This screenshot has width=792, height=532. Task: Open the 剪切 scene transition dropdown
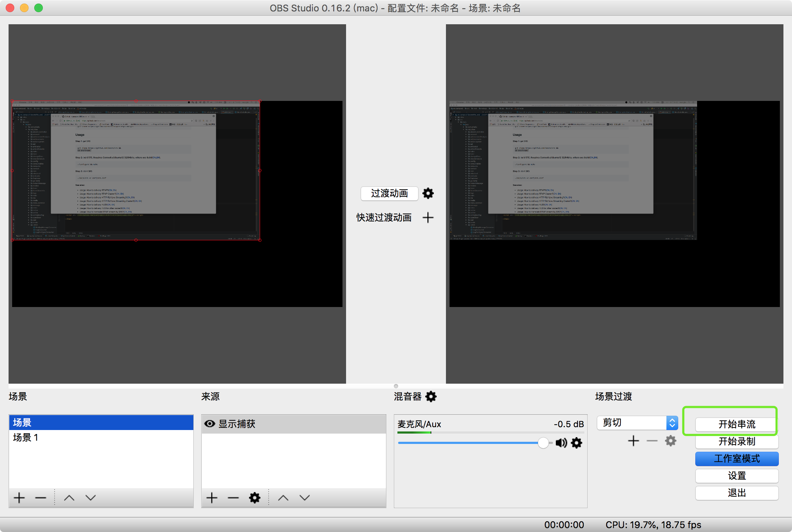tap(637, 423)
